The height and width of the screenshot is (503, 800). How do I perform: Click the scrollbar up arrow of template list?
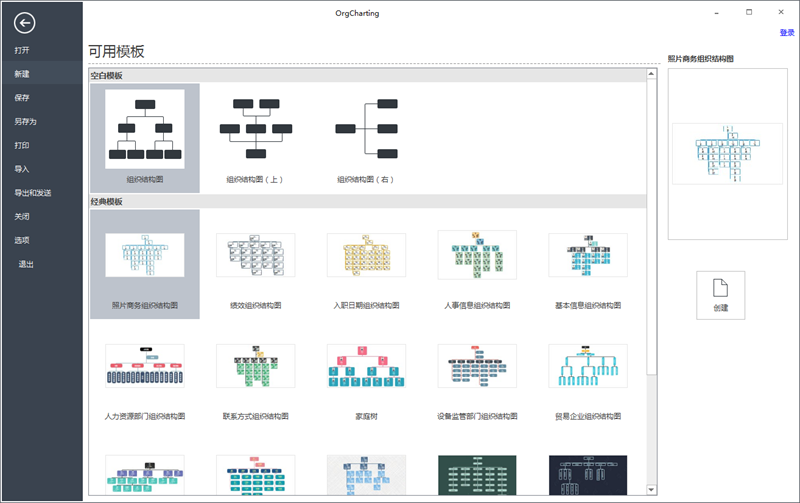(651, 74)
